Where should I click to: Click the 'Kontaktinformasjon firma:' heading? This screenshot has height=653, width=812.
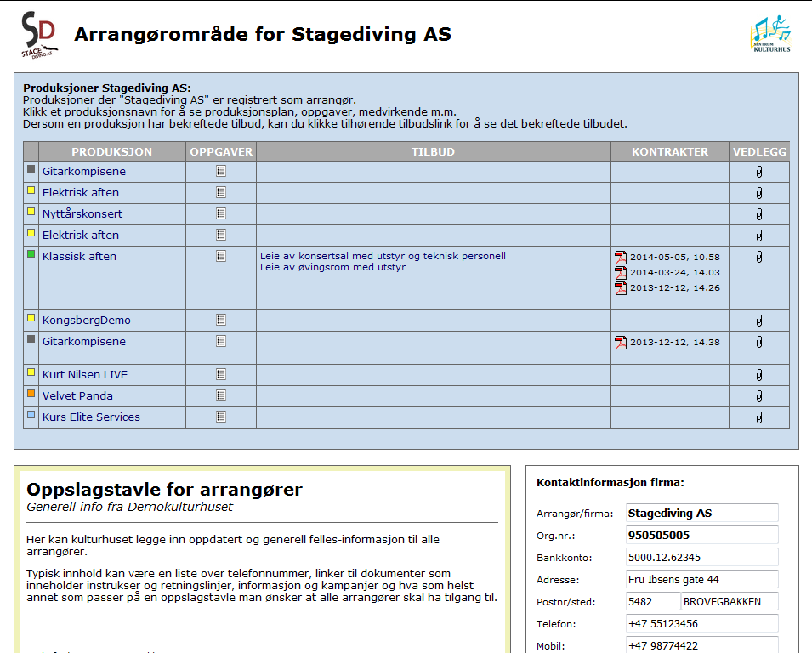tap(610, 483)
